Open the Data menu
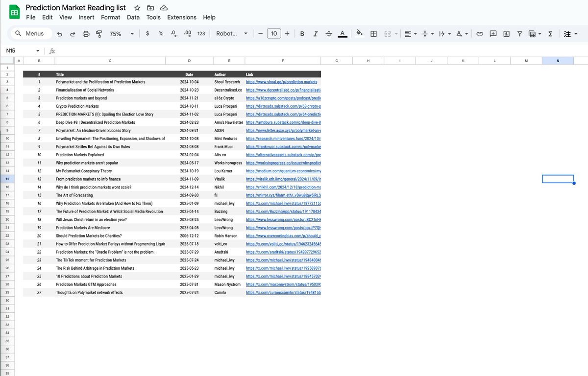Viewport: 588px width, 376px height. 133,17
